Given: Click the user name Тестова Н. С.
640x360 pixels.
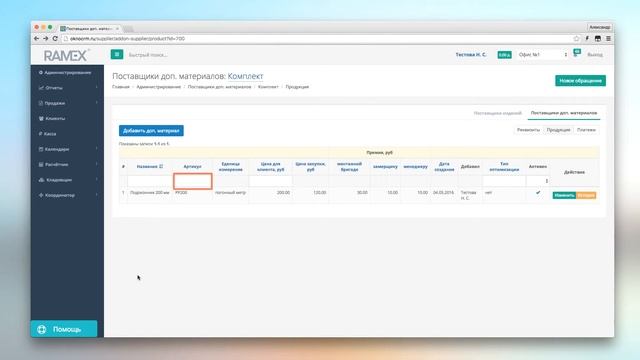Looking at the screenshot, I should click(471, 55).
